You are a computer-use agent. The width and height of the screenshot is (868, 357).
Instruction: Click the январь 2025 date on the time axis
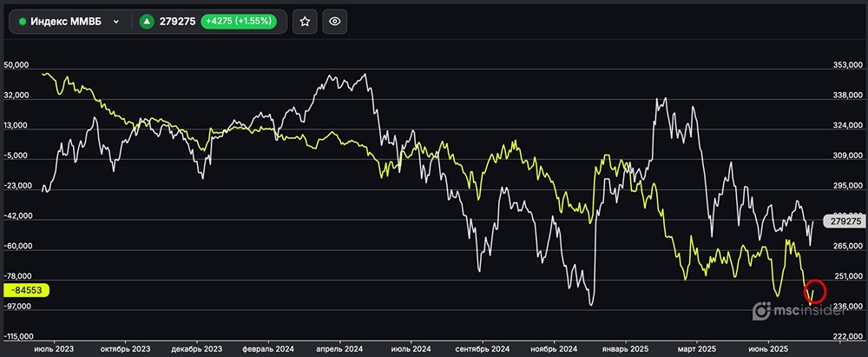626,350
